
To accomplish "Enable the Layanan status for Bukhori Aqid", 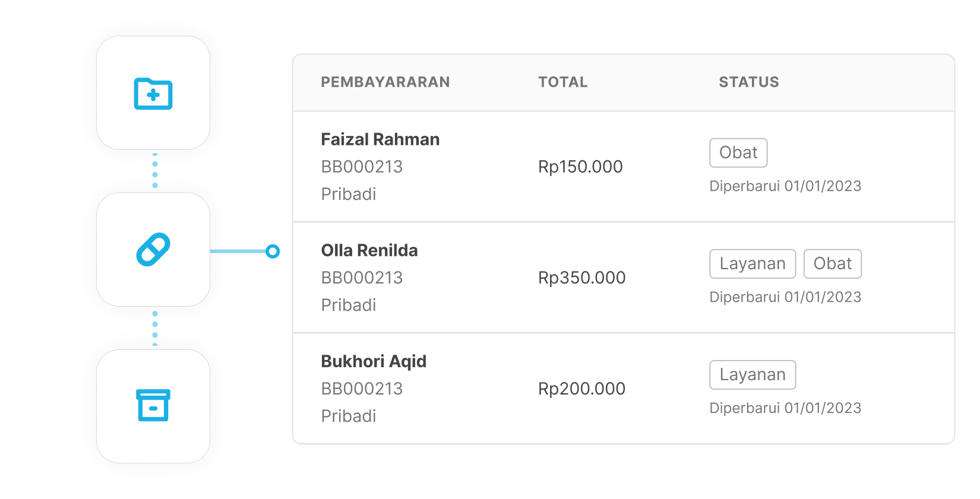I will pos(752,375).
